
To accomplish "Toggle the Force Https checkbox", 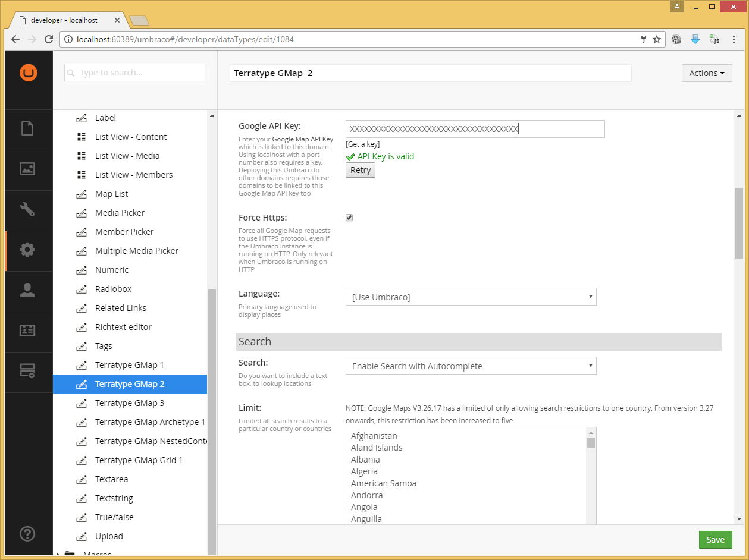I will pyautogui.click(x=349, y=218).
